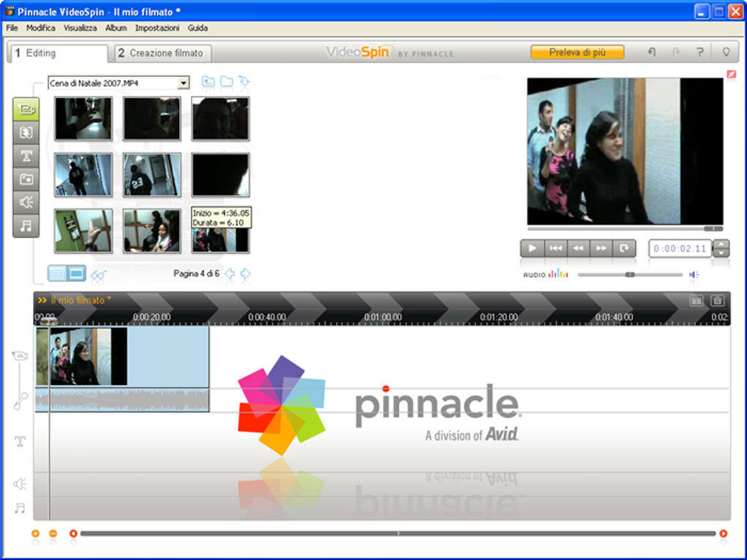
Task: Click the undo arrow icon
Action: click(x=651, y=52)
